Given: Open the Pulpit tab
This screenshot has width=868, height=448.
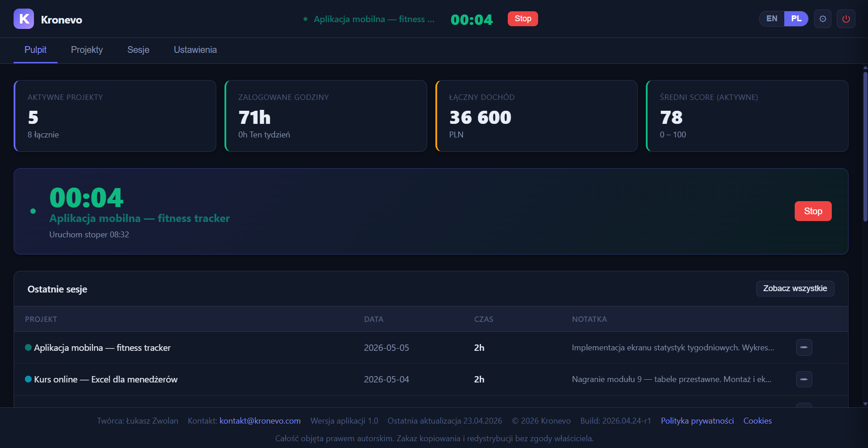Looking at the screenshot, I should tap(35, 50).
